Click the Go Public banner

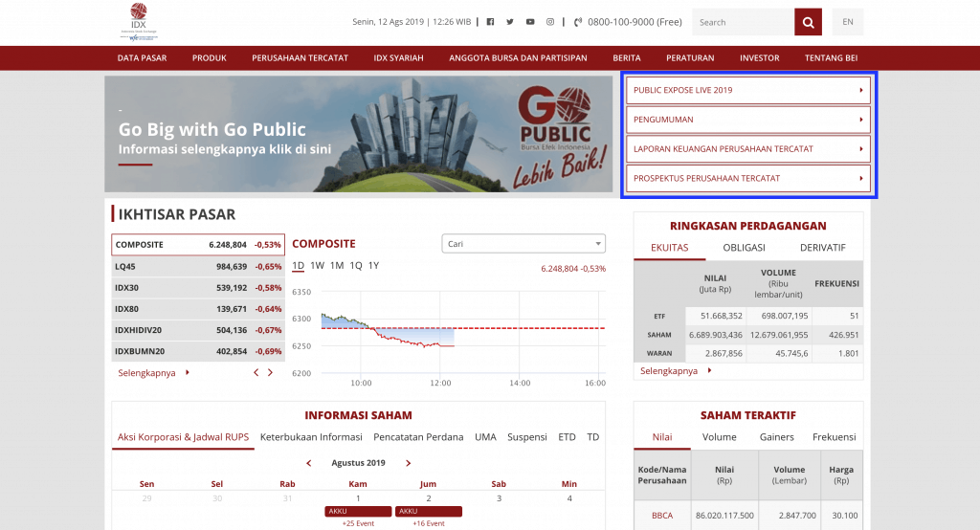pyautogui.click(x=359, y=134)
